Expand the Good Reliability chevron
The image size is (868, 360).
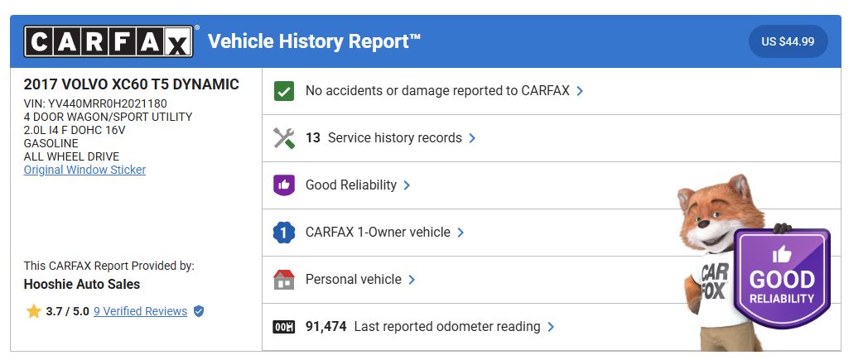pyautogui.click(x=407, y=185)
